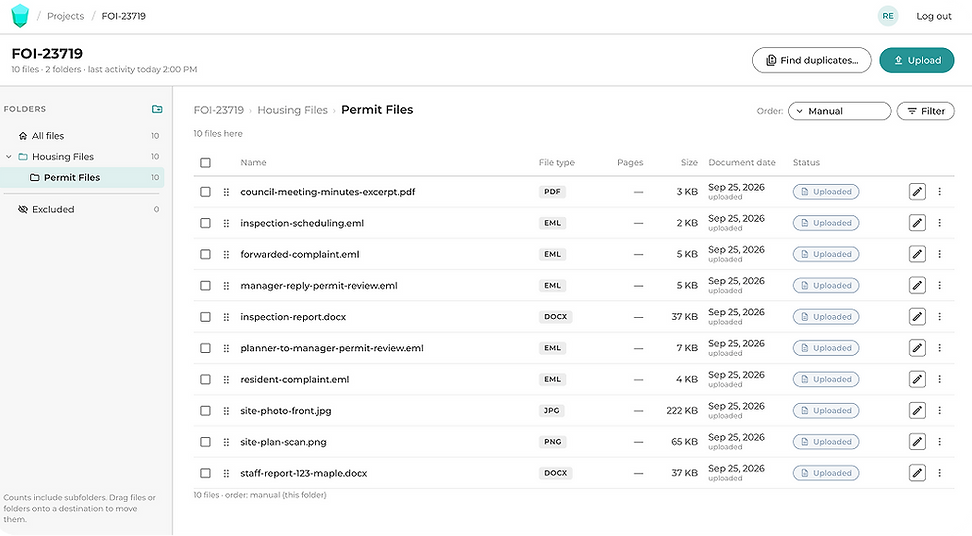Click the JPG file type badge
This screenshot has height=536, width=972.
click(552, 411)
